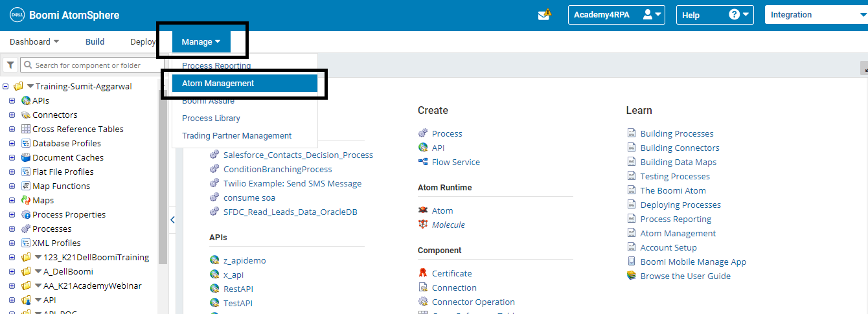This screenshot has width=868, height=314.
Task: Open the Deploying Processes learn link
Action: pos(681,205)
